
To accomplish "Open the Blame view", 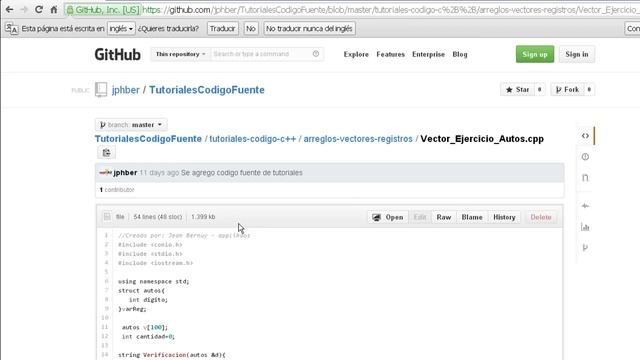I will point(472,217).
